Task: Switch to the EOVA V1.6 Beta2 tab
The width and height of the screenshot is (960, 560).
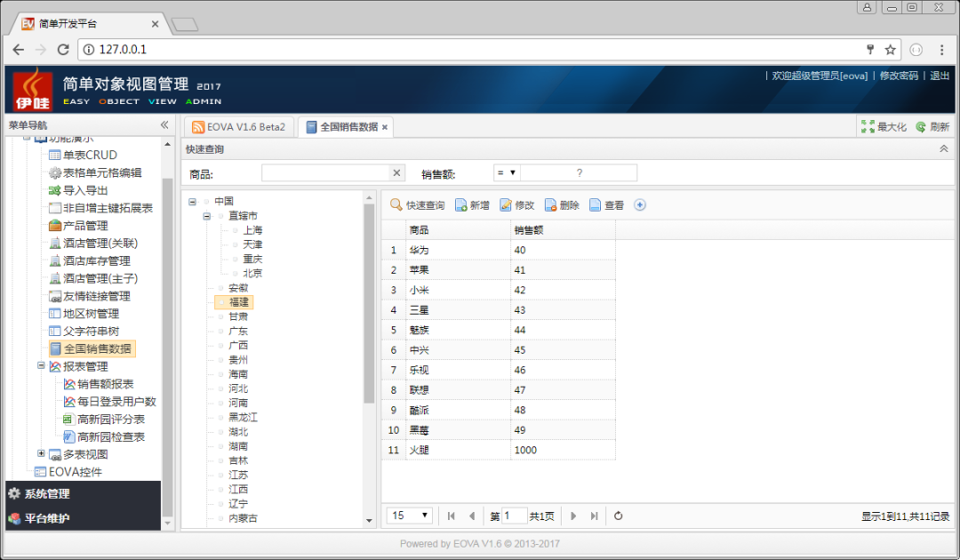Action: pos(238,127)
